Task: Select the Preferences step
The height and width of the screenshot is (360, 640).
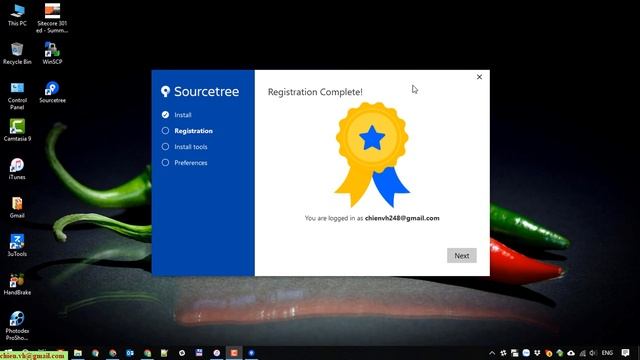Action: pyautogui.click(x=184, y=162)
